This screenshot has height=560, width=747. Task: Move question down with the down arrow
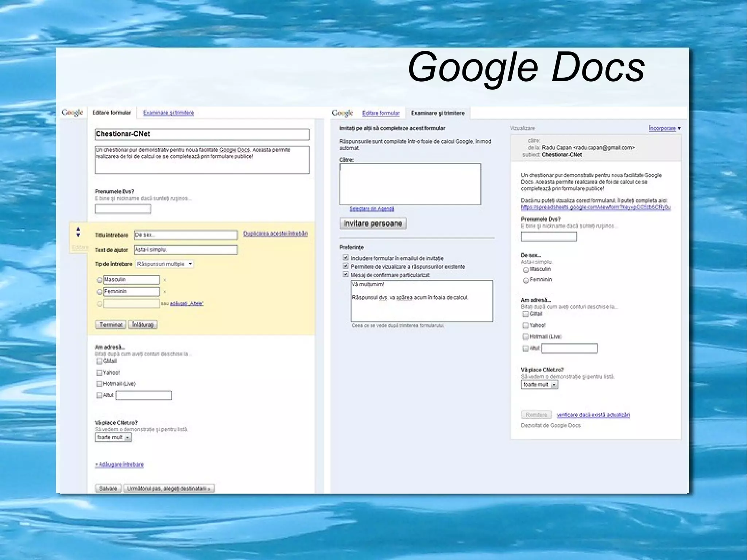pos(78,235)
